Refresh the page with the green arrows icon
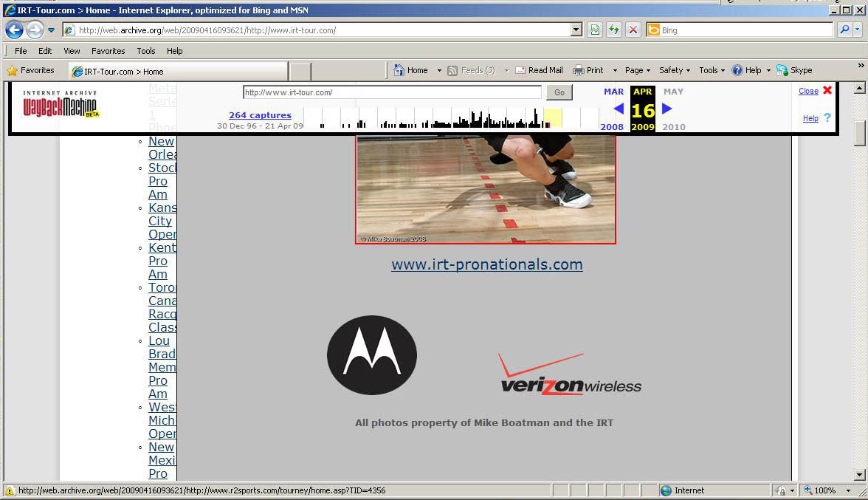 tap(614, 30)
